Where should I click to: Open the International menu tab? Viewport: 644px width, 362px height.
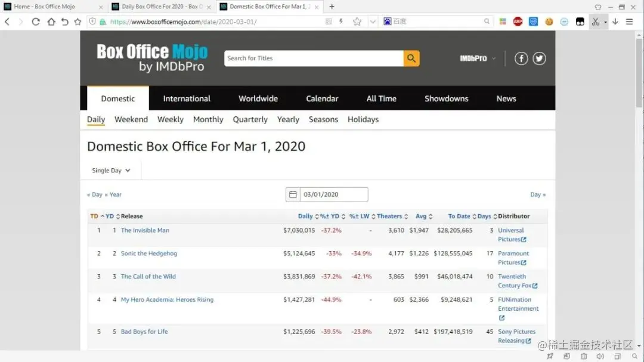187,98
